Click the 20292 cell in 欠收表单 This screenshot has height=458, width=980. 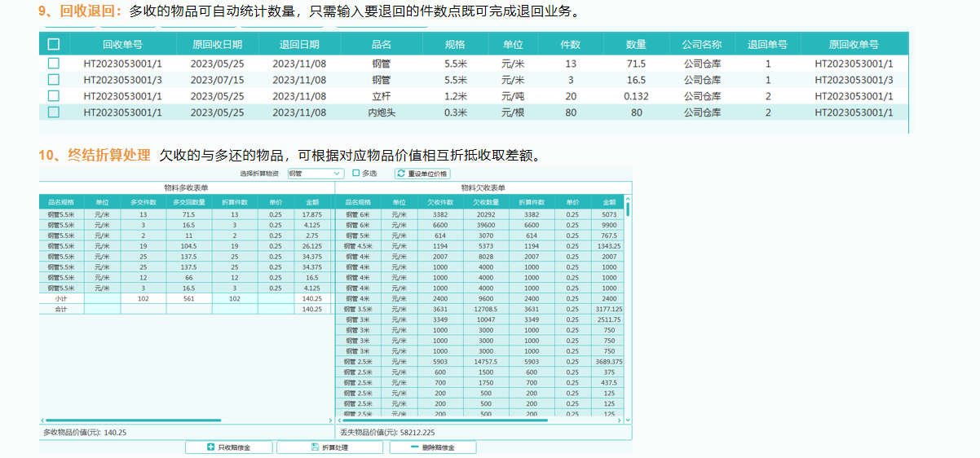pos(486,214)
